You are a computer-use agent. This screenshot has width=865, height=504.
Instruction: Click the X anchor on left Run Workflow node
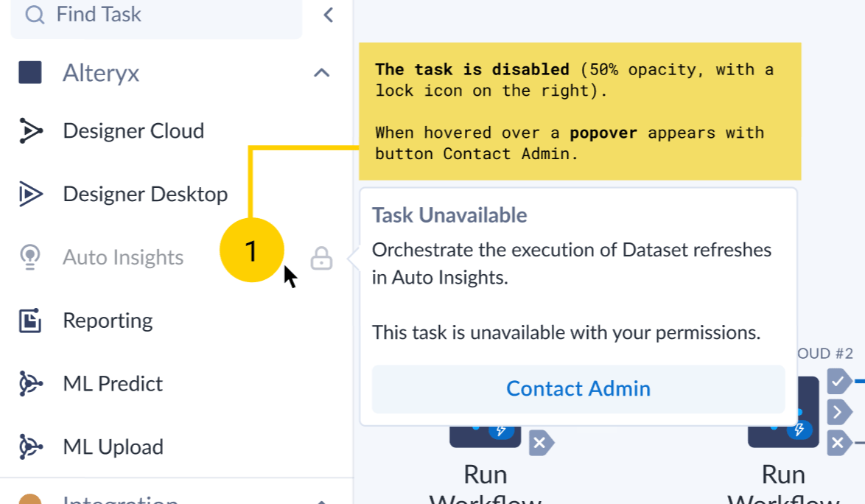click(x=540, y=443)
